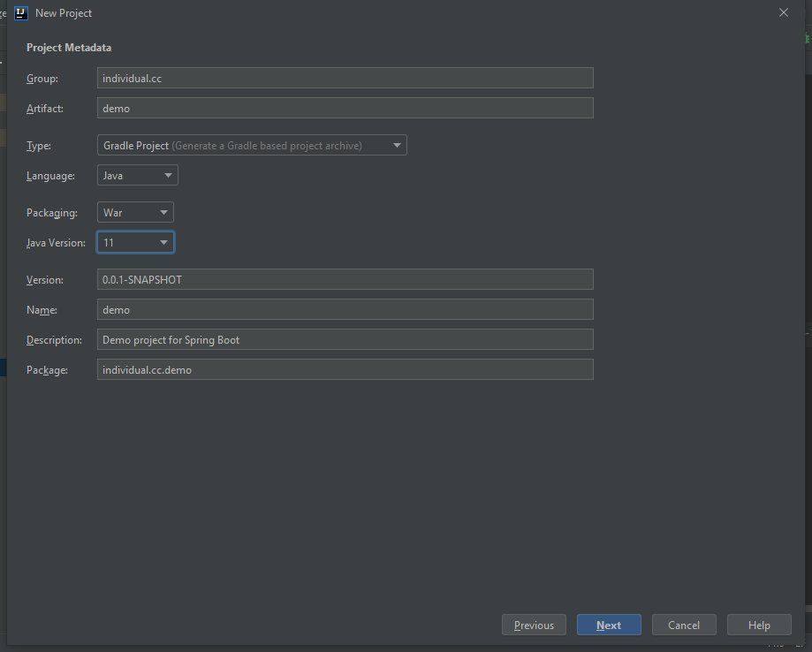812x652 pixels.
Task: Focus the Package field with individual.cc.demo
Action: click(x=345, y=370)
